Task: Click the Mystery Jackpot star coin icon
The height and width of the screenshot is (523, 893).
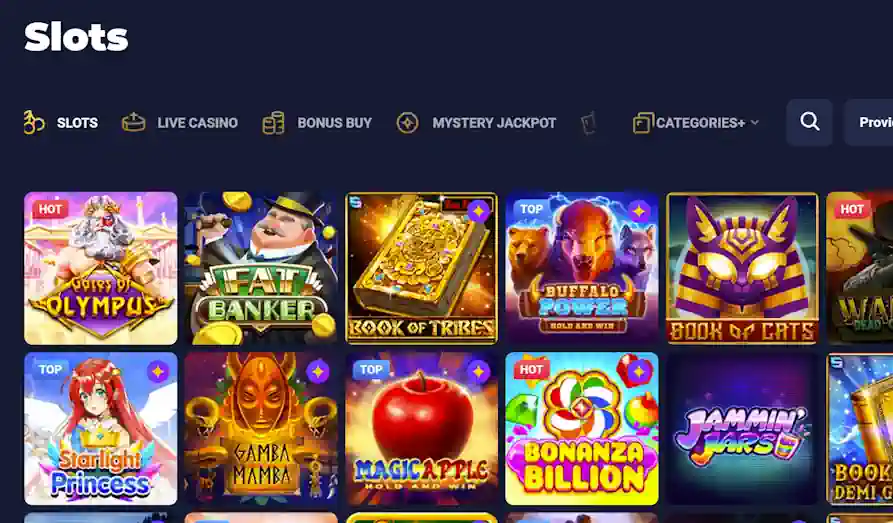Action: tap(408, 123)
